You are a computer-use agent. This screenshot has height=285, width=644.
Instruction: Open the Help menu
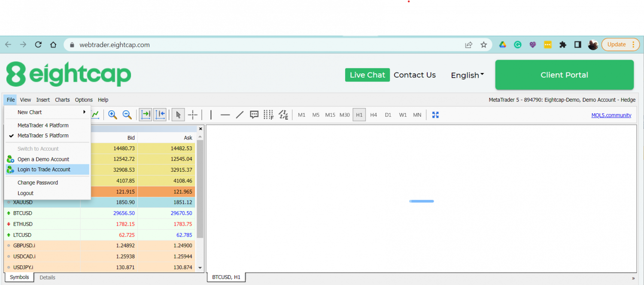point(103,100)
